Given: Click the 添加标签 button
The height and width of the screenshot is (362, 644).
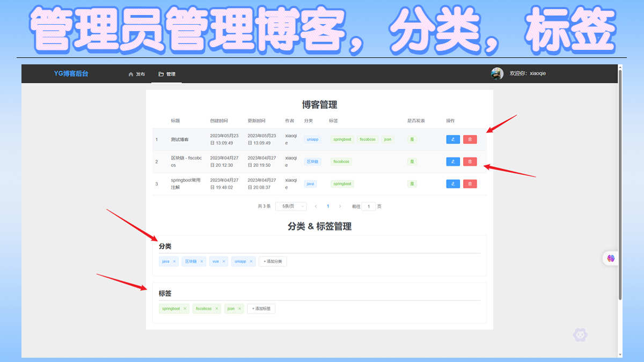Looking at the screenshot, I should (261, 309).
